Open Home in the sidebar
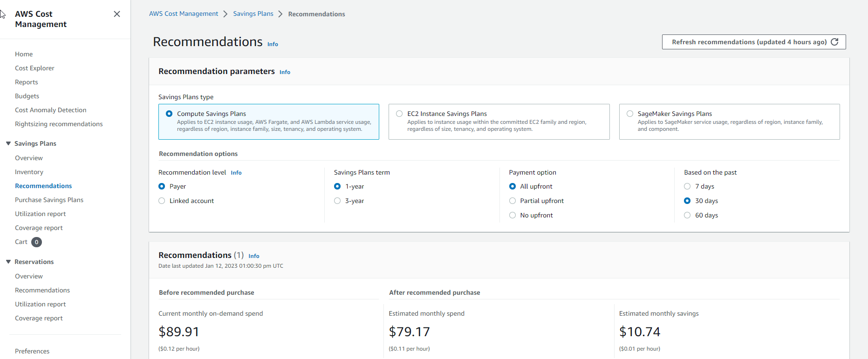The image size is (868, 359). click(x=24, y=54)
